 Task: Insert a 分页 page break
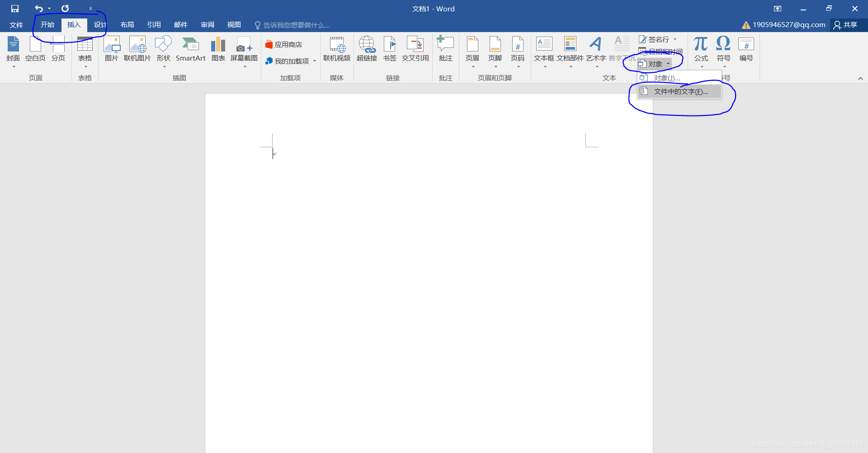coord(58,49)
